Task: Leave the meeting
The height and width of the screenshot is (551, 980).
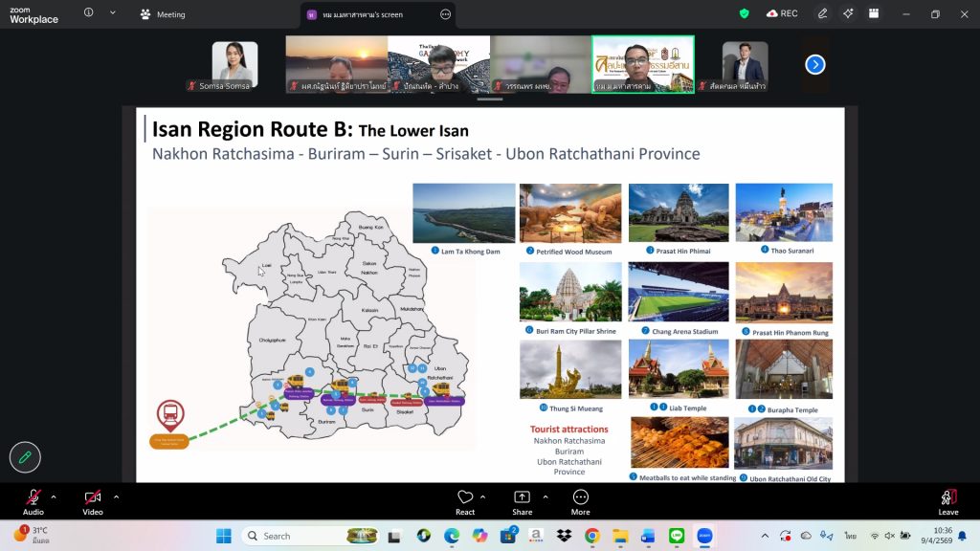Action: (x=947, y=501)
